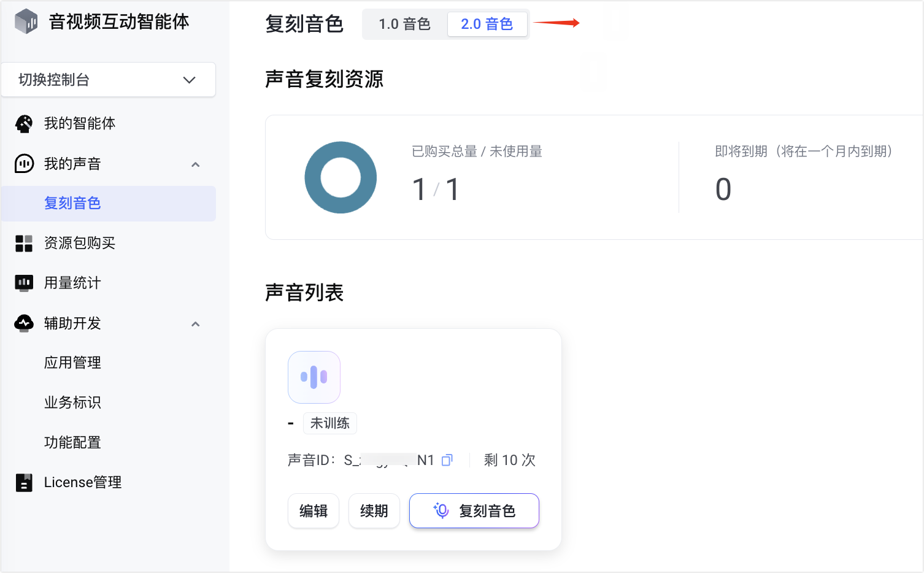924x573 pixels.
Task: Select 复刻音色 in the sidebar
Action: (x=109, y=204)
